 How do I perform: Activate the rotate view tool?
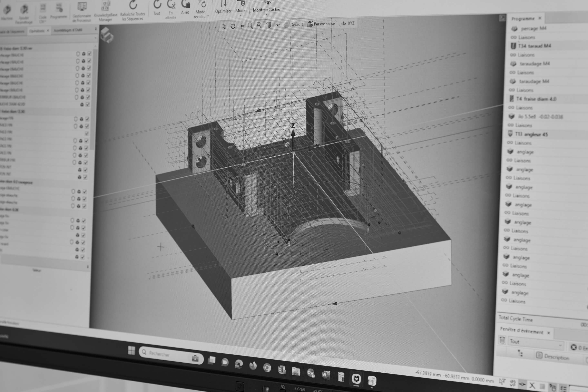click(x=233, y=26)
